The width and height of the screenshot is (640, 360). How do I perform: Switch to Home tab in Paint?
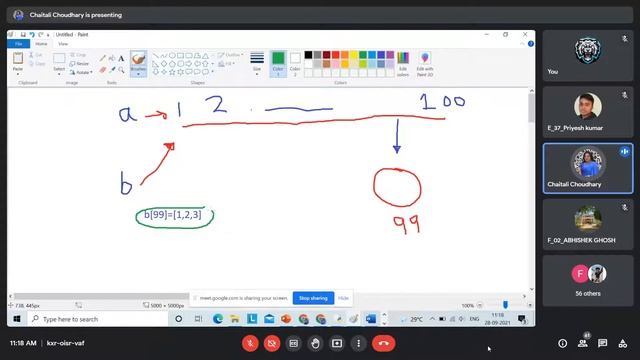[41, 44]
